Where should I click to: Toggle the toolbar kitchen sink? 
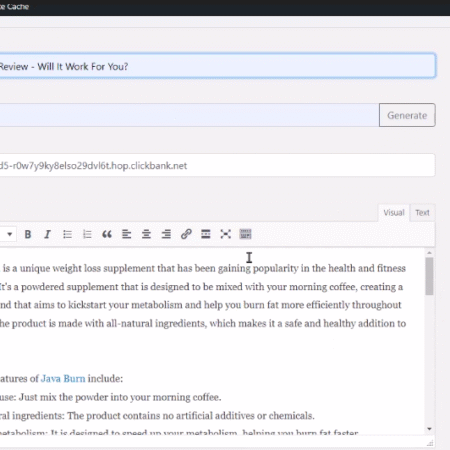(x=245, y=234)
